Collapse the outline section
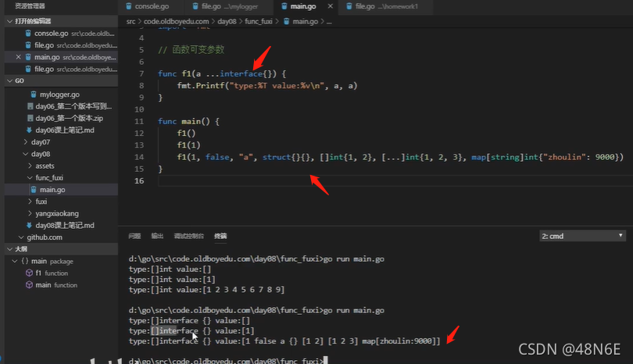 (x=9, y=249)
